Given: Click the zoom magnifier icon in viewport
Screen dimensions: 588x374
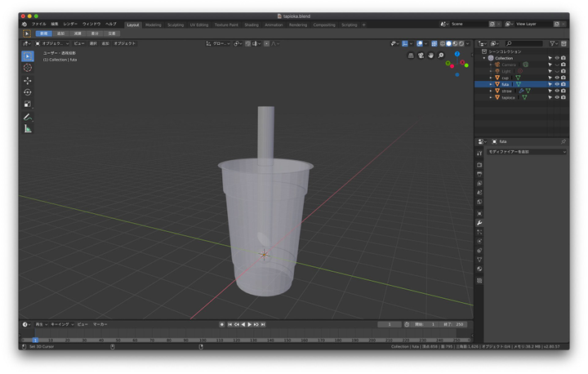Looking at the screenshot, I should 441,56.
